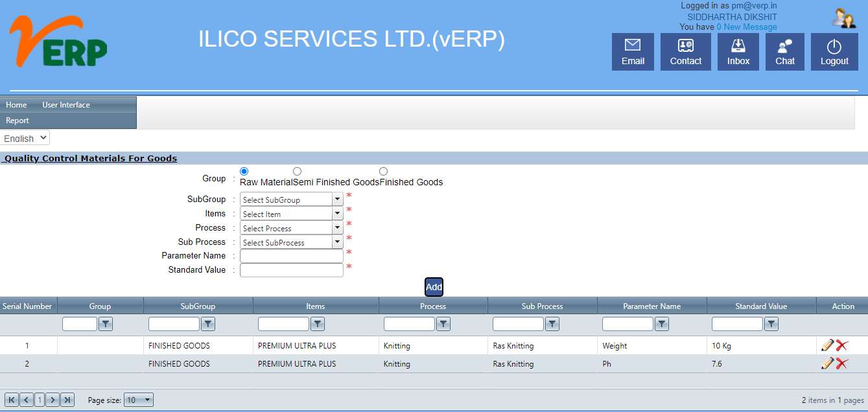Image resolution: width=868 pixels, height=412 pixels.
Task: Click the Sub Process column filter textbox
Action: tap(518, 324)
